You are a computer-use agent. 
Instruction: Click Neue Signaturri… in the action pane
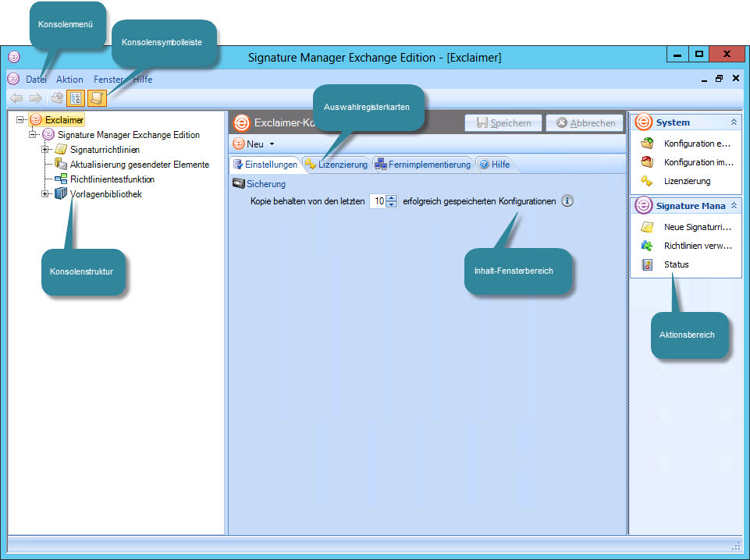698,227
